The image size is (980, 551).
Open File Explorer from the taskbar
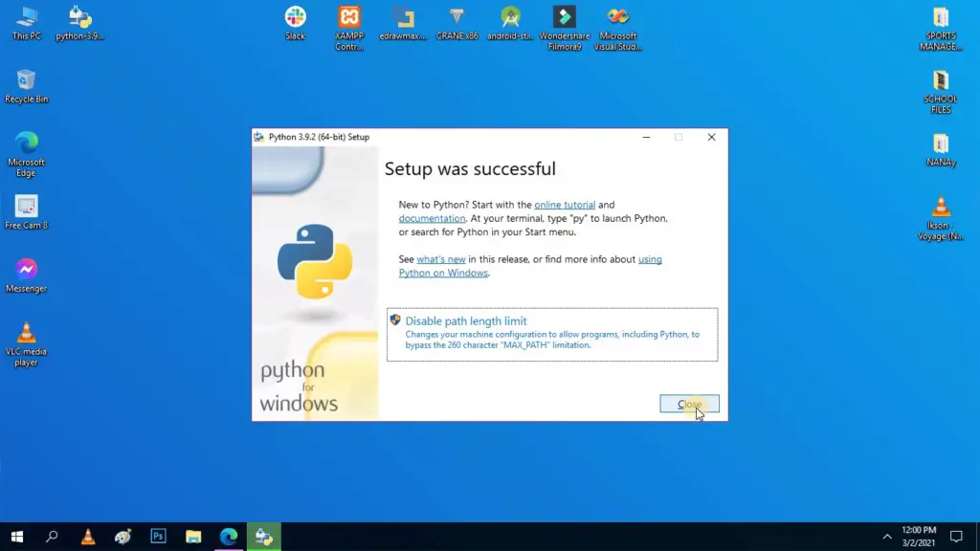point(193,537)
